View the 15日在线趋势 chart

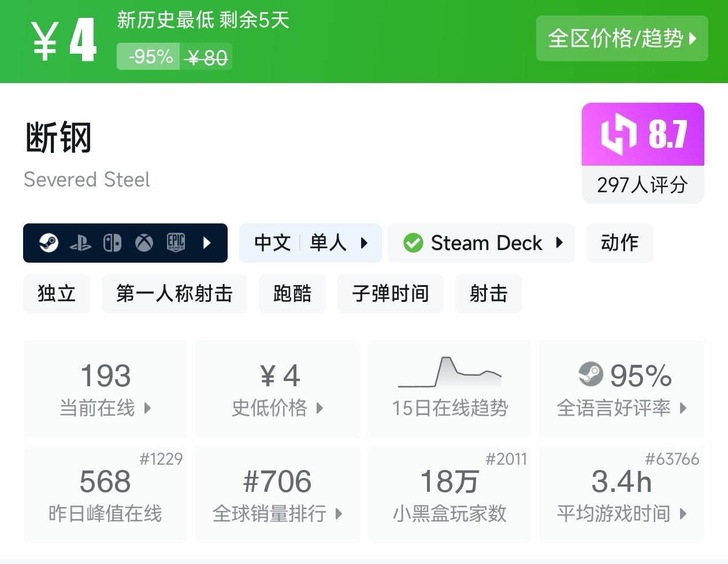pos(450,389)
